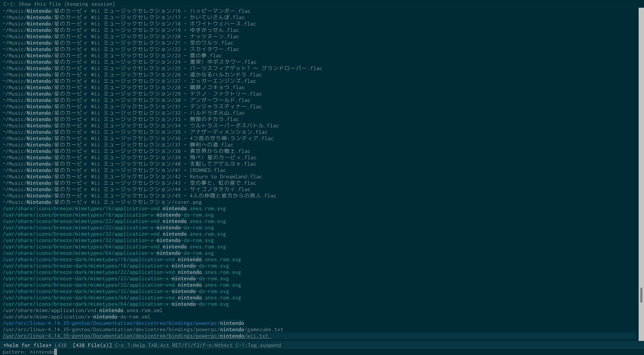Screen dimensions: 644x355
Task: Select file 36 - 4つ首の守り神:ランディア.flac
Action: pyautogui.click(x=138, y=138)
